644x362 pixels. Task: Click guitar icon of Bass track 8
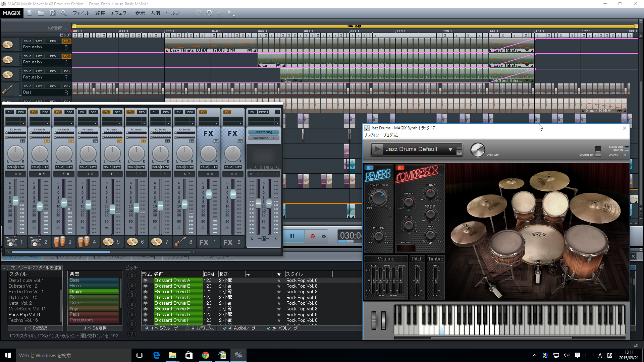pos(7,90)
